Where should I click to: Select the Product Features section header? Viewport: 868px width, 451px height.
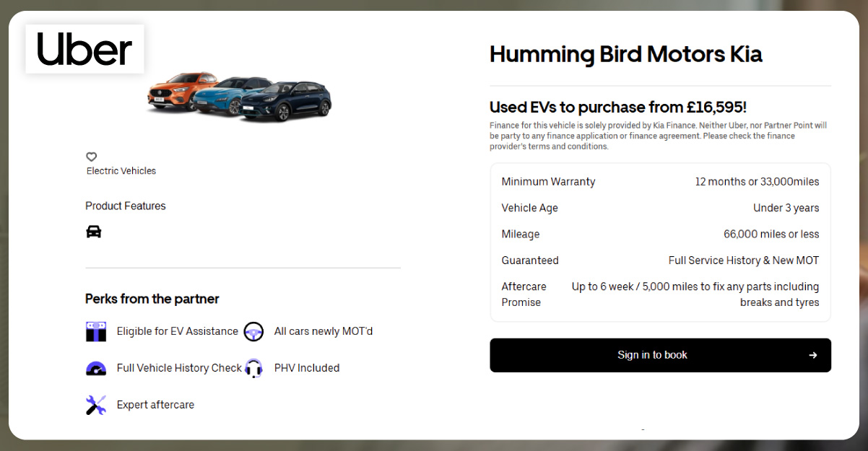[126, 206]
